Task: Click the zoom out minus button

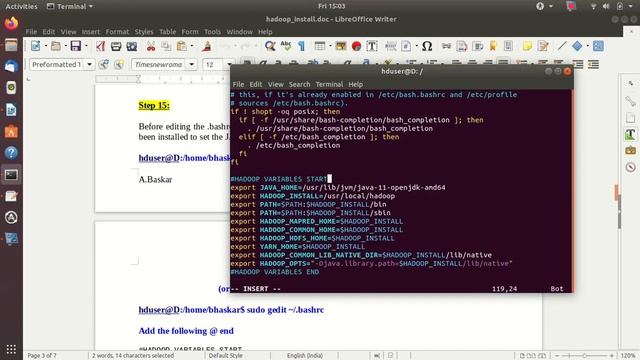Action: point(557,356)
